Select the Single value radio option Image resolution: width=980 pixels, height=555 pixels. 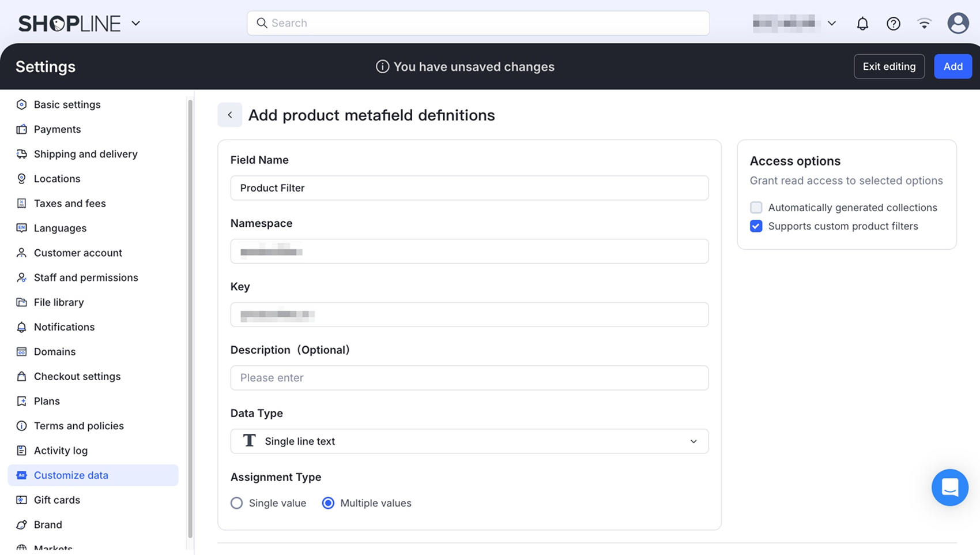tap(237, 503)
